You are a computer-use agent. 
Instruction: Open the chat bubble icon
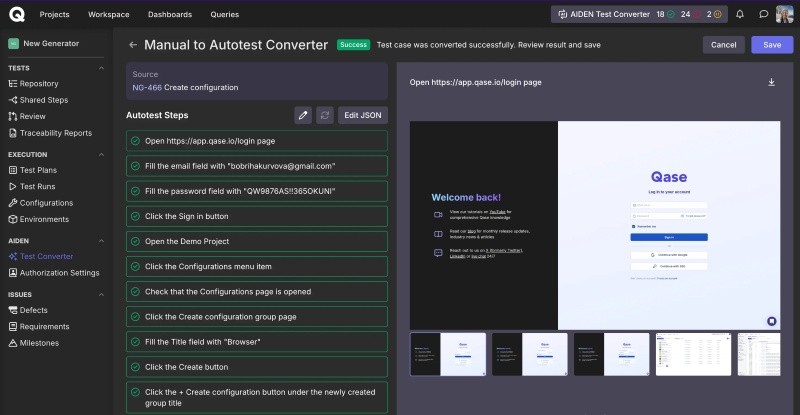point(763,14)
